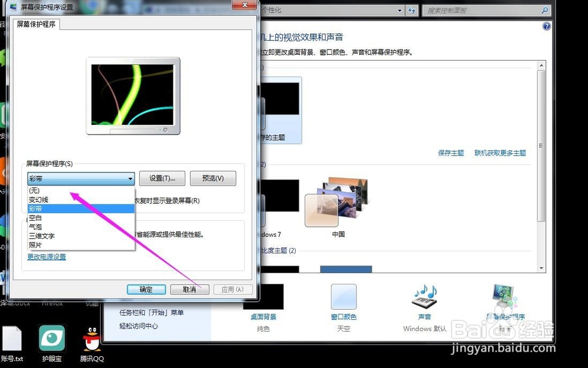
Task: Click the address bar refresh button
Action: click(x=412, y=11)
